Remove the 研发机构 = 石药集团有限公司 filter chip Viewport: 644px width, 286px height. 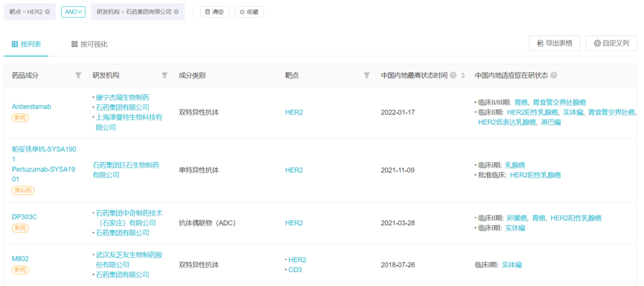pos(176,12)
